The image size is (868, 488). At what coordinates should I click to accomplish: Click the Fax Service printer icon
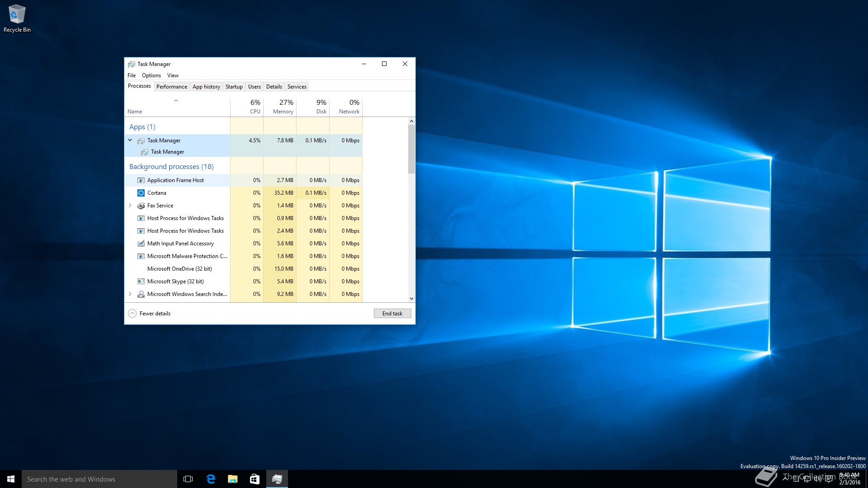tap(141, 206)
